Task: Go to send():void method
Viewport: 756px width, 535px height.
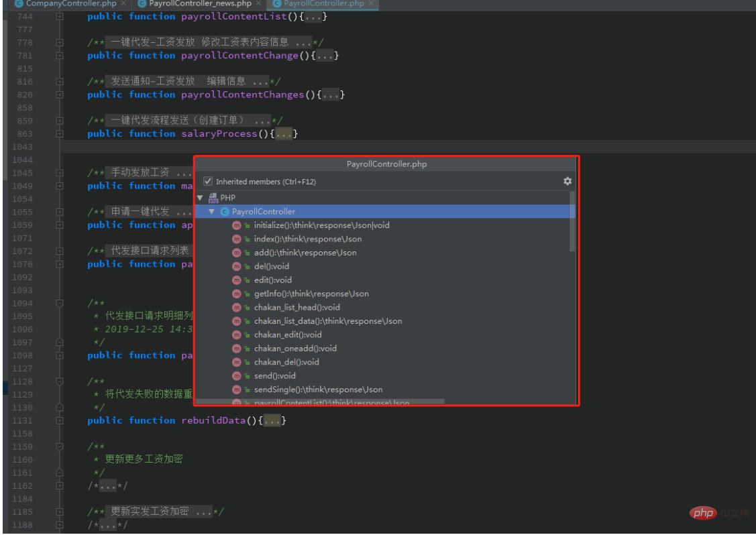Action: [x=275, y=376]
